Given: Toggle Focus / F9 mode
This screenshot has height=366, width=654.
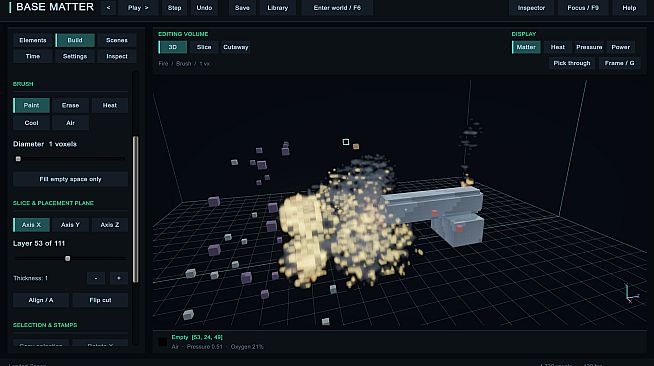Looking at the screenshot, I should pyautogui.click(x=583, y=8).
